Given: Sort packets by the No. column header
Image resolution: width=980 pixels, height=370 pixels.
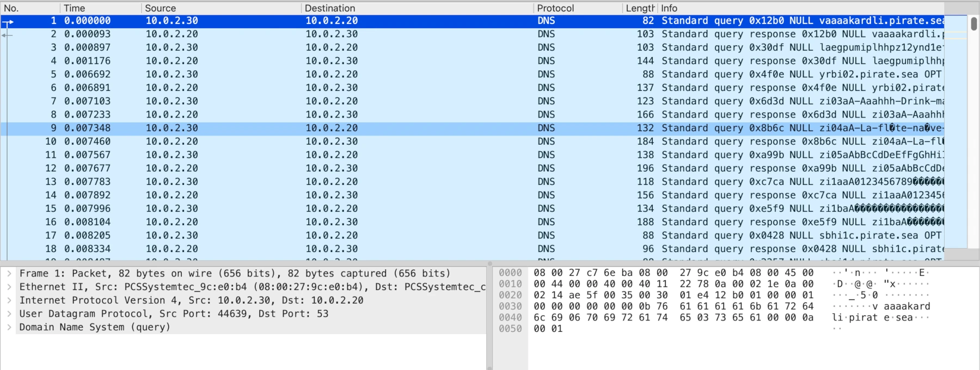Looking at the screenshot, I should pyautogui.click(x=30, y=8).
